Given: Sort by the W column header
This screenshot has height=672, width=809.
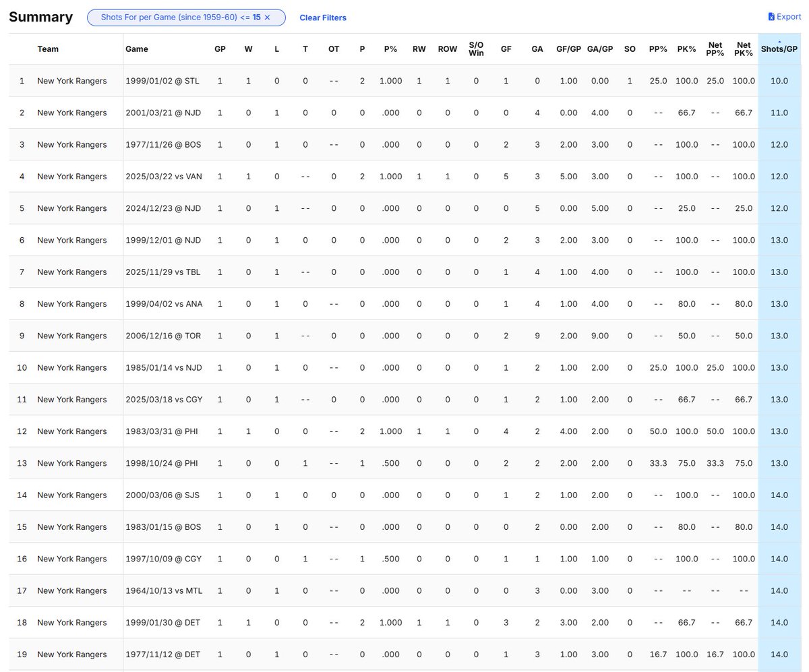Looking at the screenshot, I should 248,49.
